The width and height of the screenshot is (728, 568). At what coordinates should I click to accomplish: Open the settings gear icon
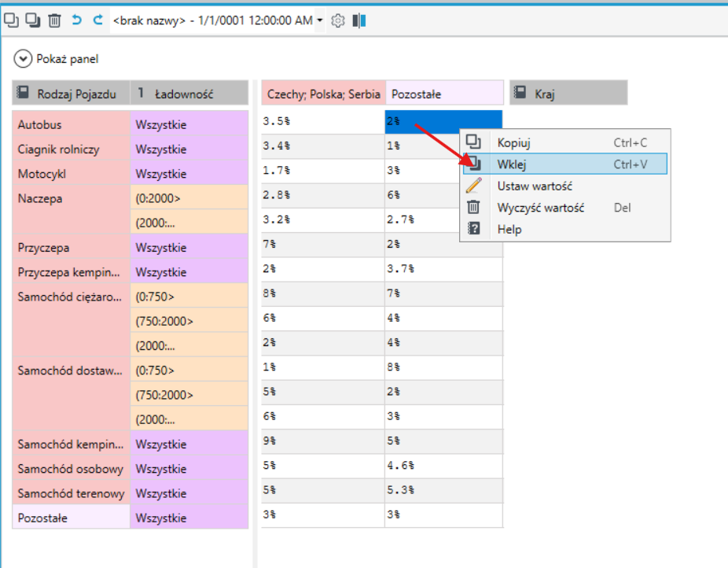click(337, 20)
